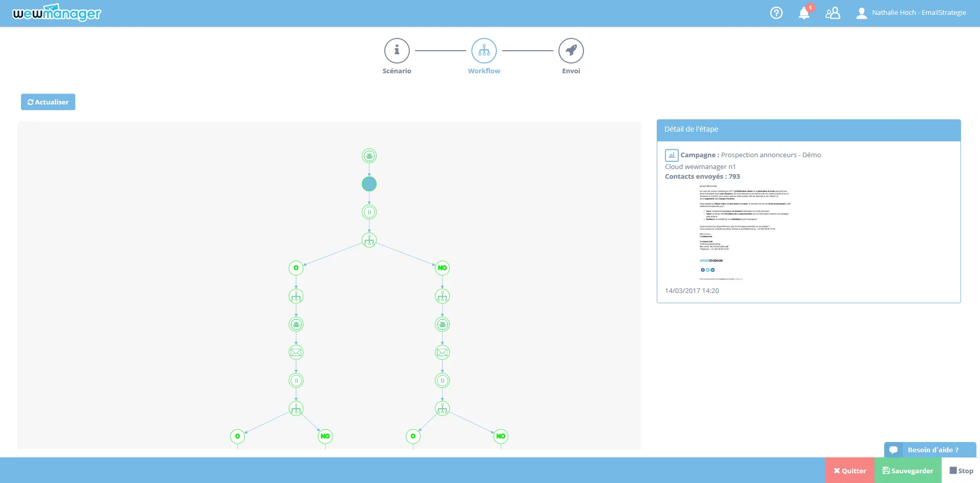980x483 pixels.
Task: Select lower condition node in left branch
Action: point(296,408)
